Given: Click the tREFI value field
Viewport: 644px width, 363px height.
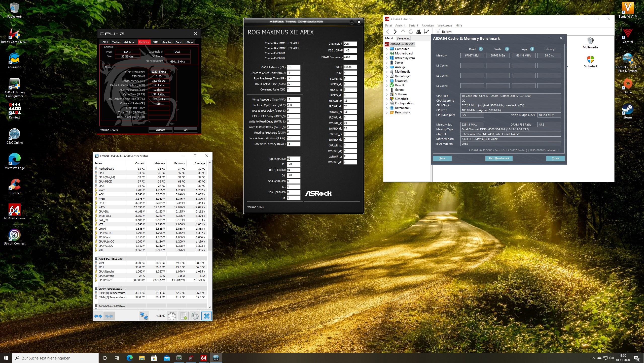Looking at the screenshot, I should click(350, 67).
